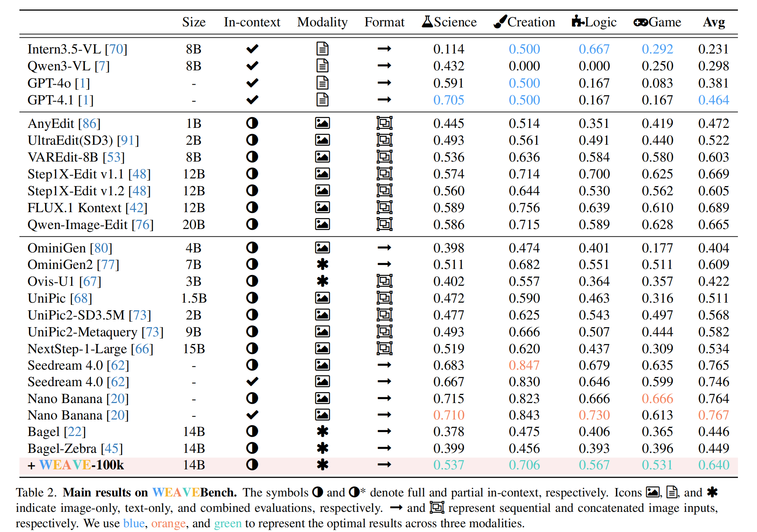Click the concatenated-image icon in the caption
This screenshot has height=532, width=757.
point(437,507)
